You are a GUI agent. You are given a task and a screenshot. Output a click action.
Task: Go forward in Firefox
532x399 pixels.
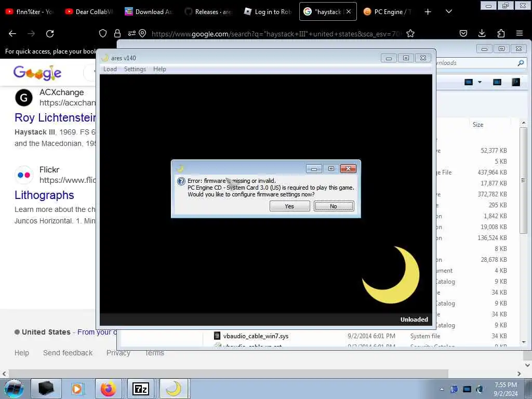(x=31, y=33)
